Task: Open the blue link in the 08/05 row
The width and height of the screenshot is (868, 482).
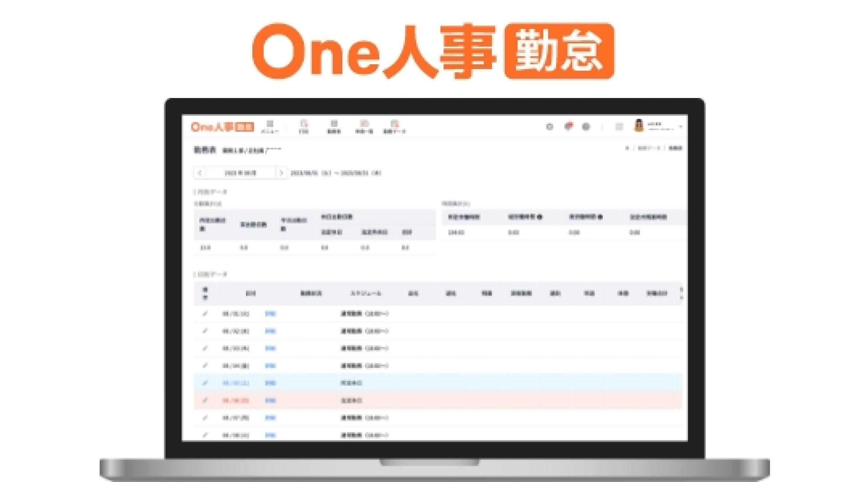Action: 271,383
